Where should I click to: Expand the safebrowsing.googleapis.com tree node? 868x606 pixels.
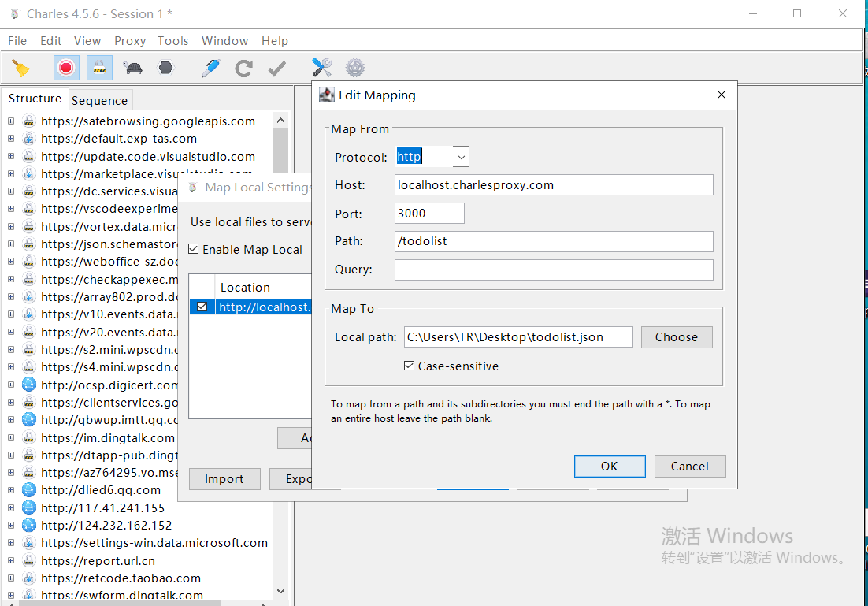coord(10,121)
